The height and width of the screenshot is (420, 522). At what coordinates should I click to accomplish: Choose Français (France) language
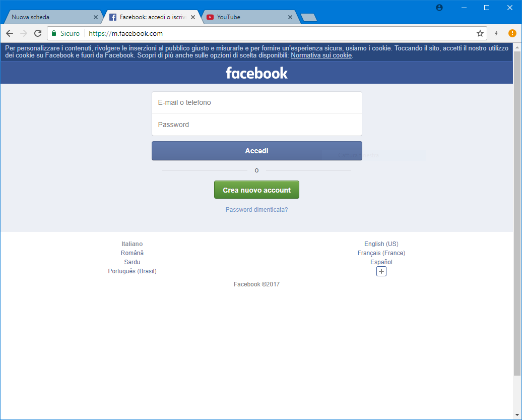pos(381,253)
